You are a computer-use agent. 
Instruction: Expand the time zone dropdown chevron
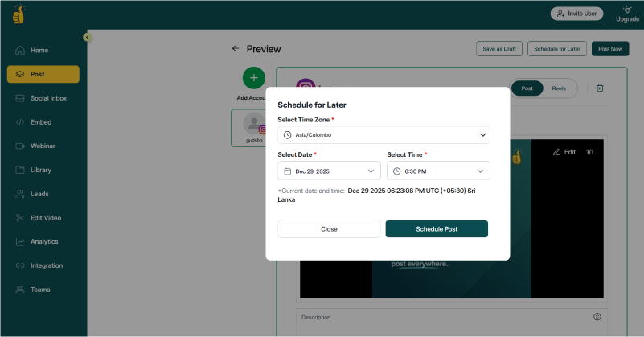coord(482,135)
